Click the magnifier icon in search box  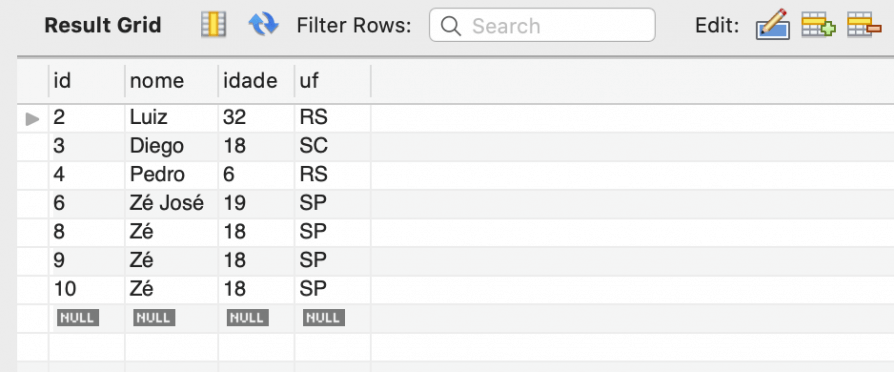click(450, 26)
